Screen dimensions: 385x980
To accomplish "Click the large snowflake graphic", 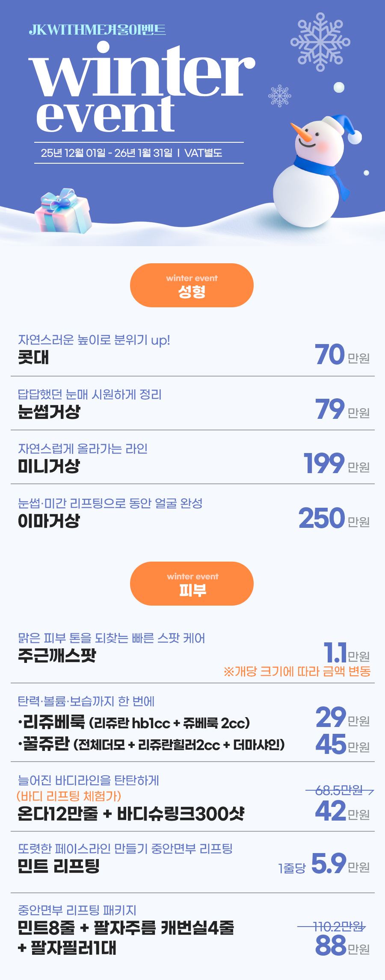I will (x=320, y=41).
